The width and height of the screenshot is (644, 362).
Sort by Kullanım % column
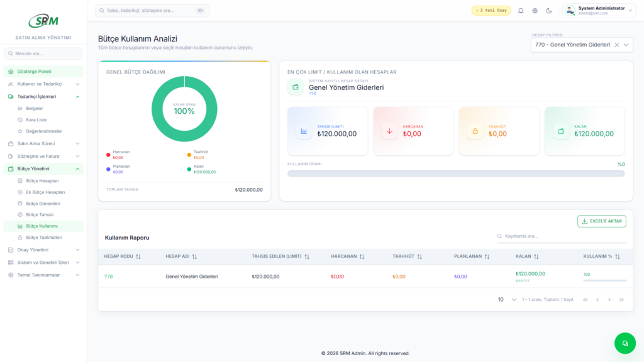[618, 256]
